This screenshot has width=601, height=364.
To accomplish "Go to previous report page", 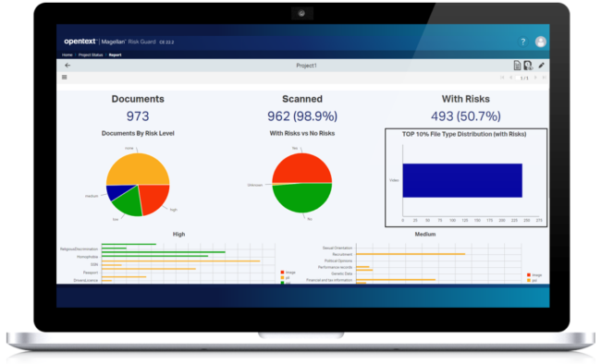I will point(510,78).
